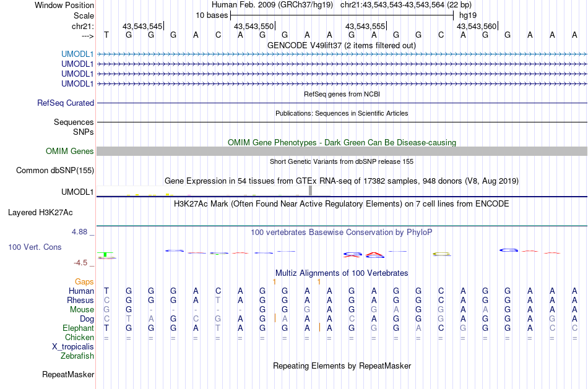Click the Window Position track label
Screen dimensions: 588x389
(64, 5)
